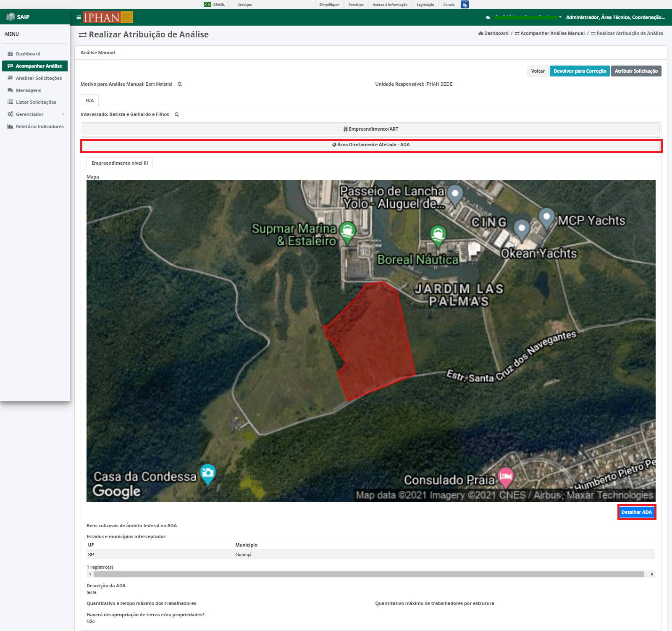This screenshot has width=672, height=631.
Task: Select the Empreendimento nível III tab
Action: 120,163
